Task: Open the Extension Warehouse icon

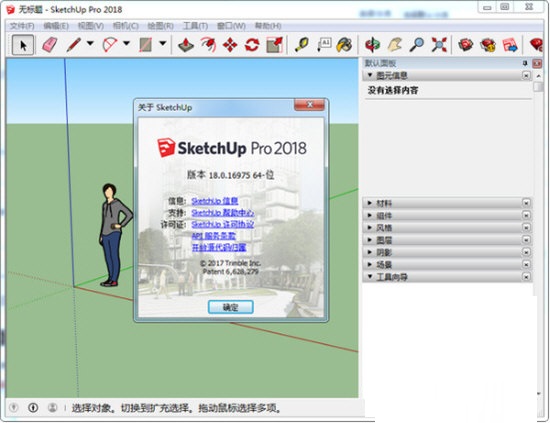Action: coord(488,45)
